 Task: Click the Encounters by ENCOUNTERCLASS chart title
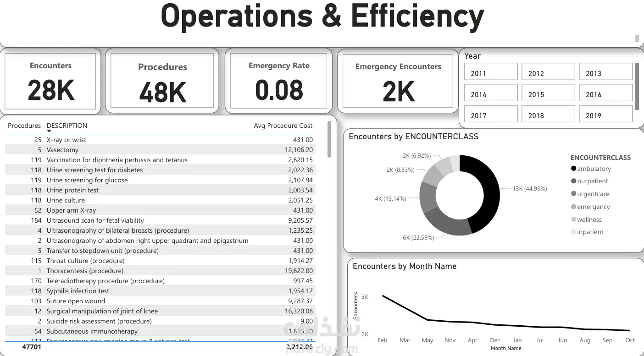[x=413, y=137]
